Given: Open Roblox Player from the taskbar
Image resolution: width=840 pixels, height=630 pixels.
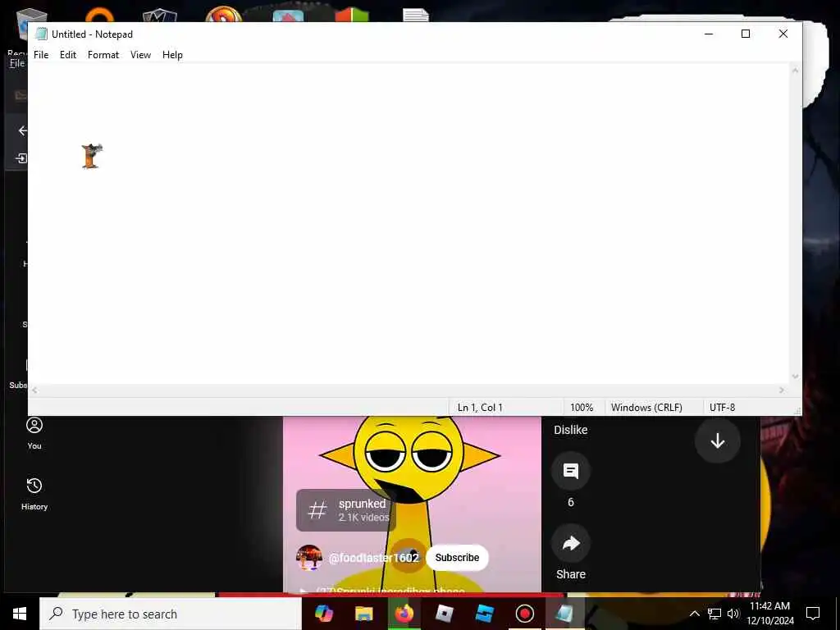Looking at the screenshot, I should click(x=444, y=614).
